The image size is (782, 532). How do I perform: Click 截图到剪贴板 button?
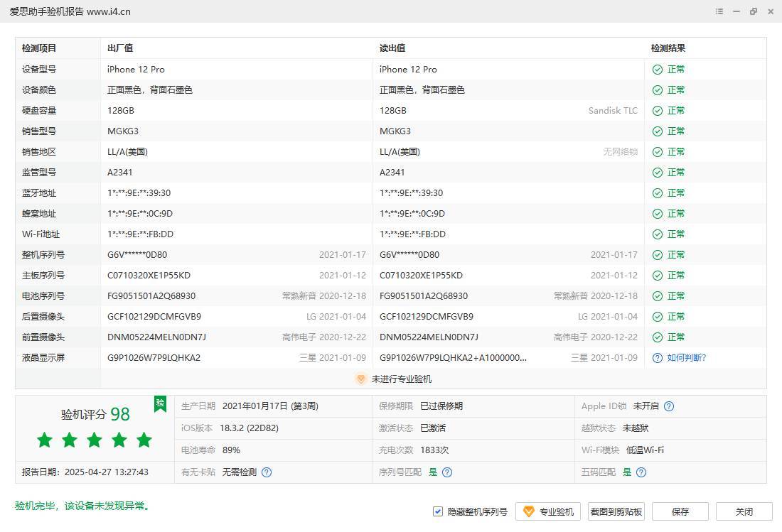(616, 511)
